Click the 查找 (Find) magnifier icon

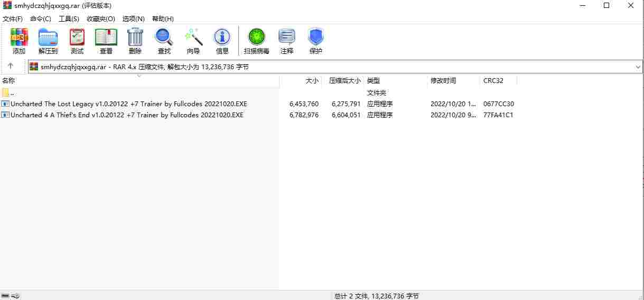coord(164,37)
